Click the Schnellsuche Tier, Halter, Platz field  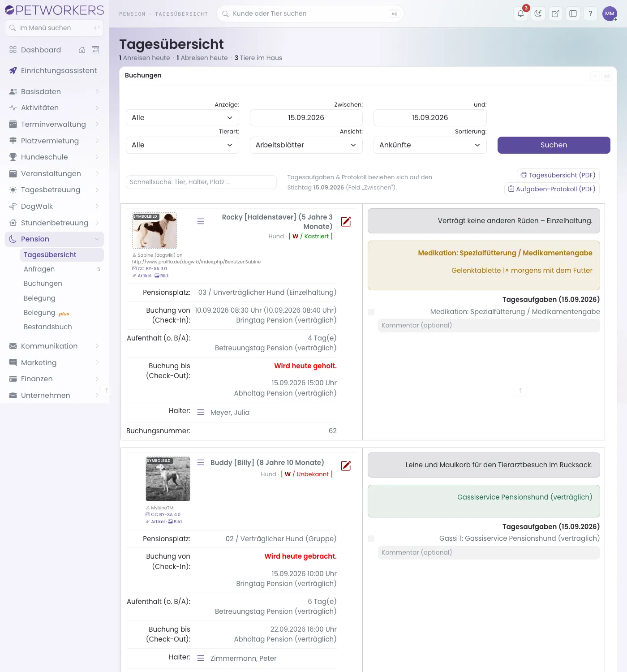point(201,182)
